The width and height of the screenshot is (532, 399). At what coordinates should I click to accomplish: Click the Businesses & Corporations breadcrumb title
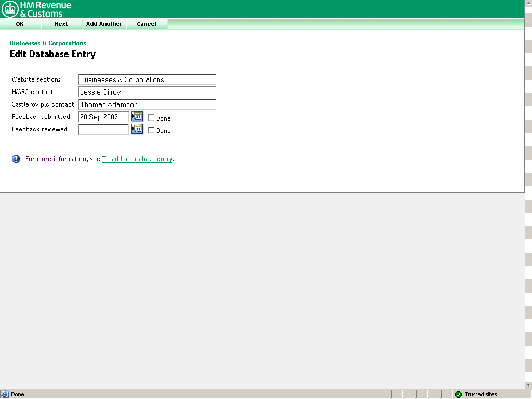coord(48,43)
